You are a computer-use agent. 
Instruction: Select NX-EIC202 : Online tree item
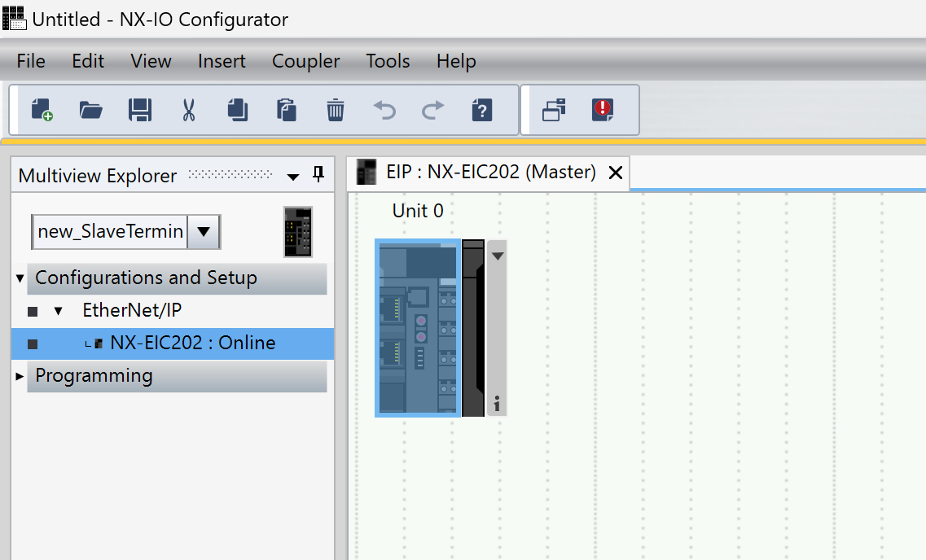pyautogui.click(x=192, y=343)
